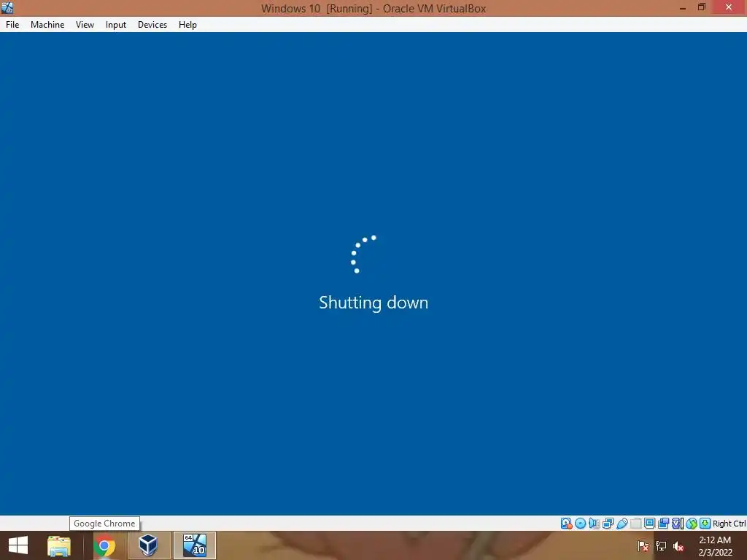Screen dimensions: 747x560
Task: Open the Windows Start button
Action: click(18, 545)
